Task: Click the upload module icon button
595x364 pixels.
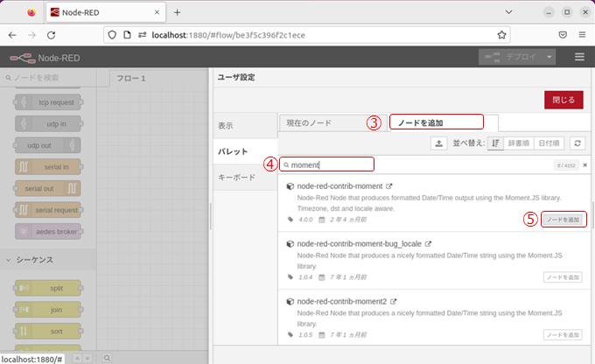Action: tap(439, 143)
